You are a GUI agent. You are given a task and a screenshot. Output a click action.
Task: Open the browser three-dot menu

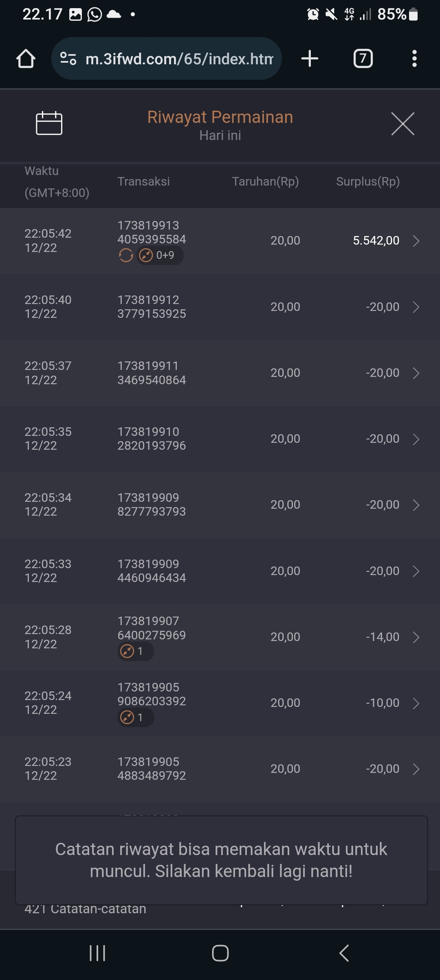414,59
